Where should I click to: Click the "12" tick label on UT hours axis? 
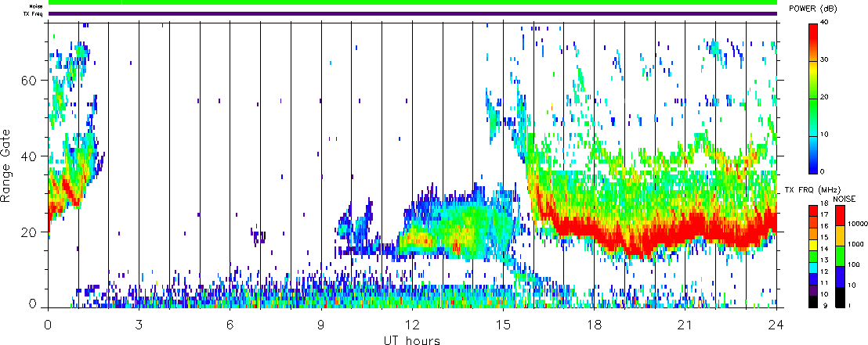412,325
